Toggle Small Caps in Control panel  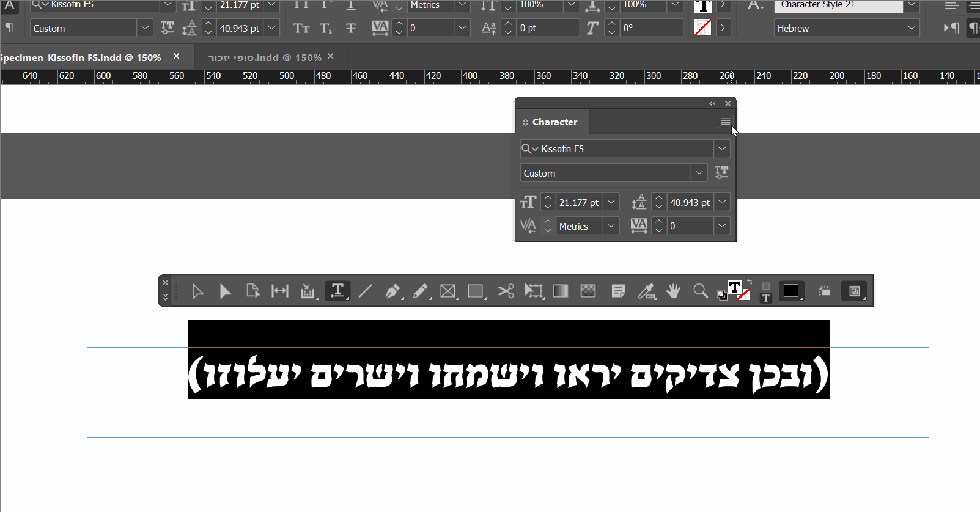[x=301, y=28]
